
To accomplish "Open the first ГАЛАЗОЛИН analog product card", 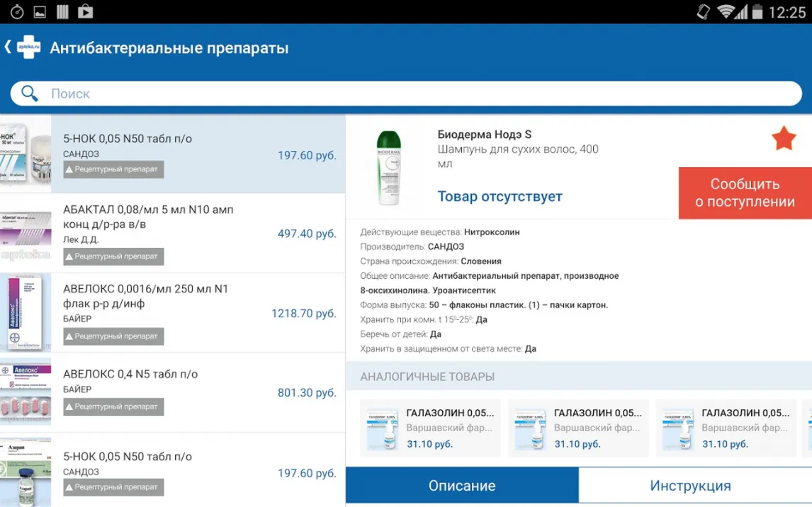I will click(x=431, y=428).
